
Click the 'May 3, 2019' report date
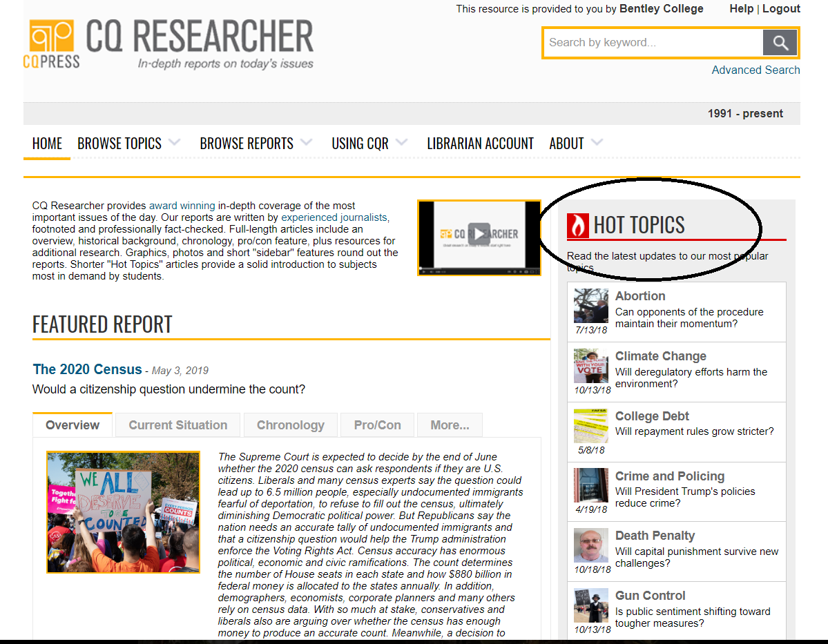tap(180, 371)
